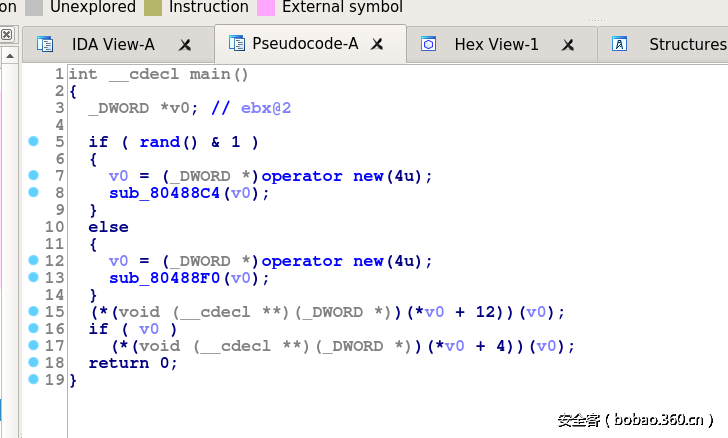Toggle breakpoint dot on line 5
Screen dimensions: 728x438
(33, 142)
